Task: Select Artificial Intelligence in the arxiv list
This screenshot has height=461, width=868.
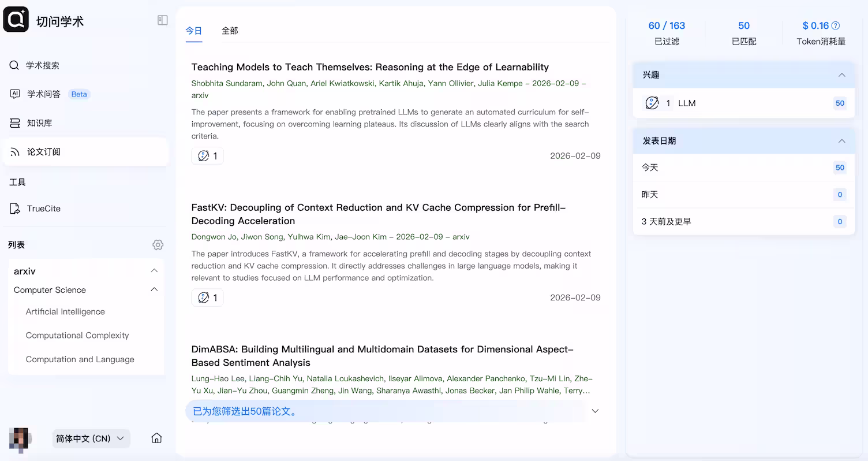Action: [x=65, y=311]
